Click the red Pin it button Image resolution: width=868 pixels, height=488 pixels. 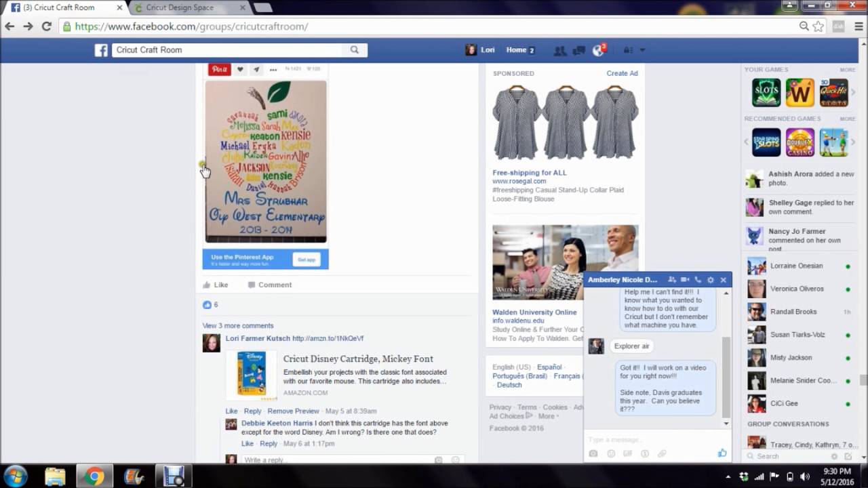click(x=219, y=69)
